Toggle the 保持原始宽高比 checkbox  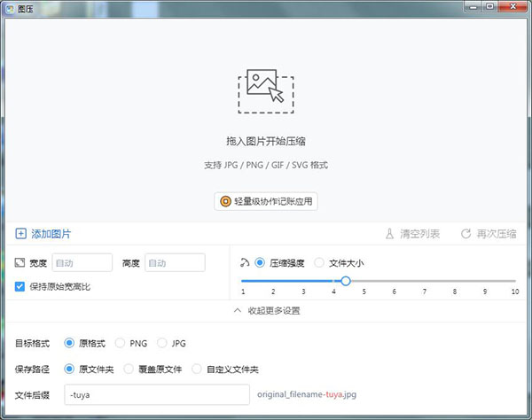pos(20,286)
